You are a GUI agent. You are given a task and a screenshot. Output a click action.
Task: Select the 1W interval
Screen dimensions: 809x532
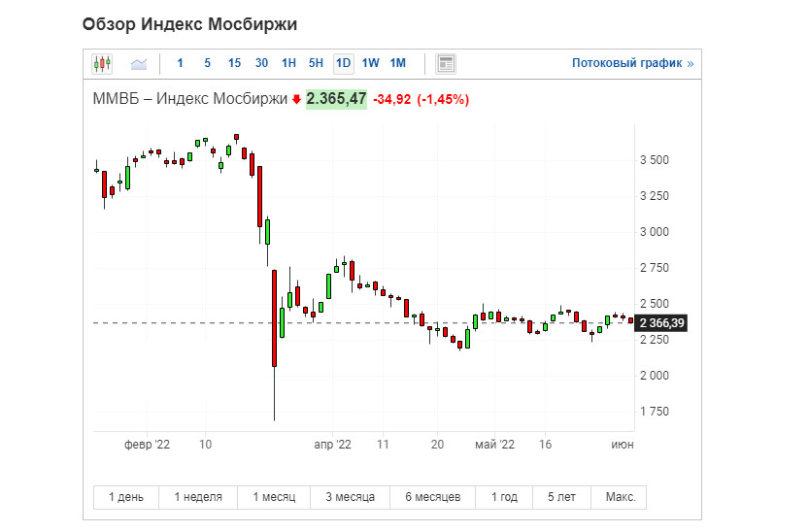coord(370,63)
